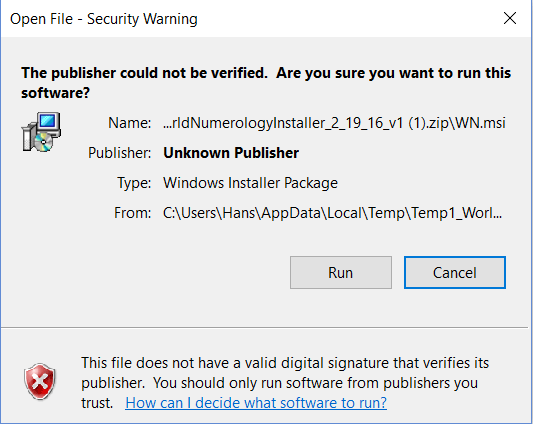Screen dimensions: 533x424
Task: Click the word 'software?' in the bold heading
Action: (x=55, y=93)
